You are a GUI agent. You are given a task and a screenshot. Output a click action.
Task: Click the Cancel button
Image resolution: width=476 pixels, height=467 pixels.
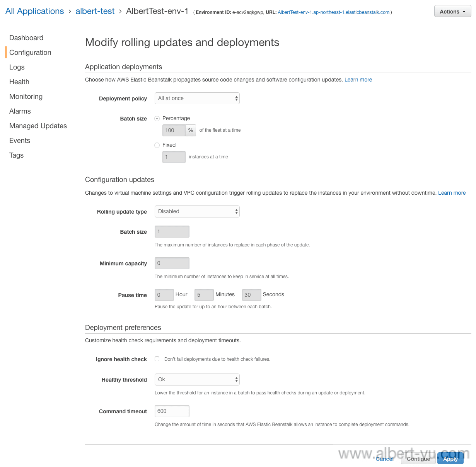(x=385, y=459)
